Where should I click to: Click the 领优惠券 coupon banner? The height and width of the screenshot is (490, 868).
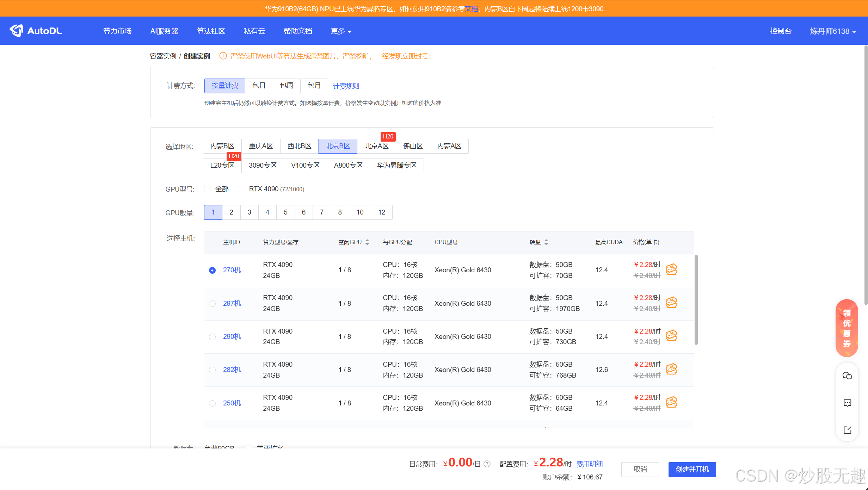[847, 328]
